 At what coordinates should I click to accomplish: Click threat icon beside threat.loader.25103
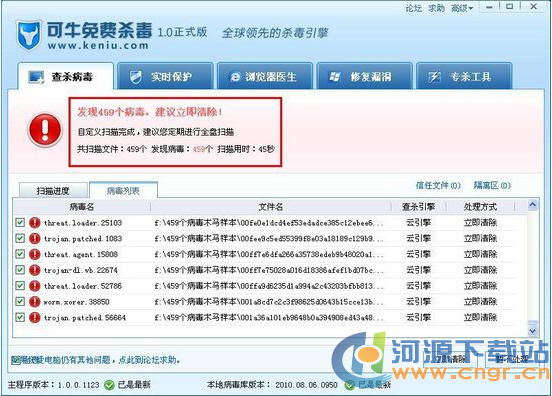tap(34, 222)
